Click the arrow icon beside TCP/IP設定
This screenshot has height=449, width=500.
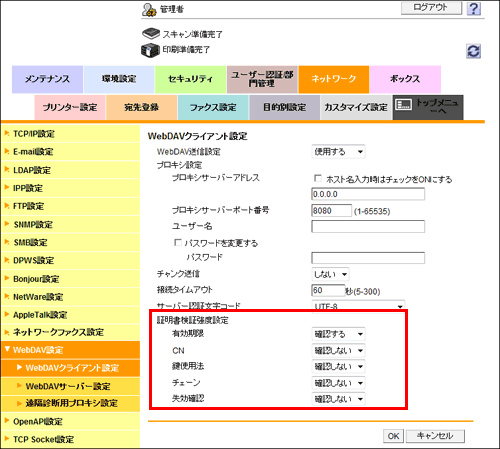(x=6, y=133)
